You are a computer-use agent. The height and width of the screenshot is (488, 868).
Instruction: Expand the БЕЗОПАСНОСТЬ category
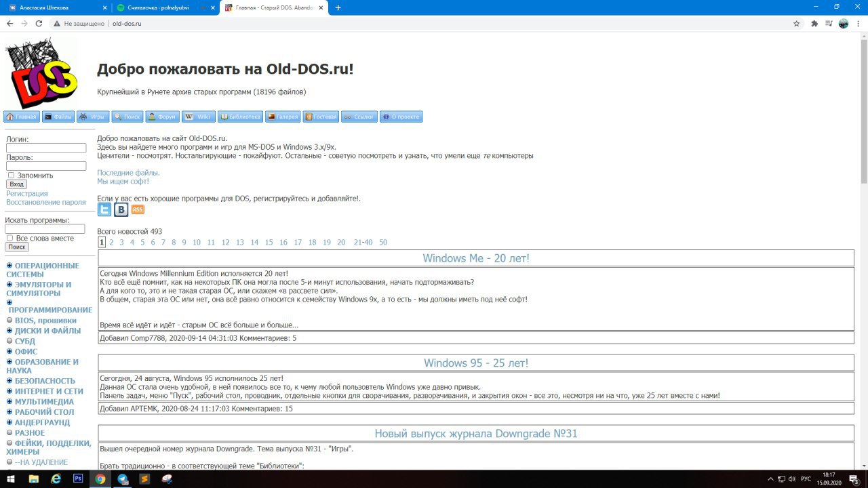9,381
